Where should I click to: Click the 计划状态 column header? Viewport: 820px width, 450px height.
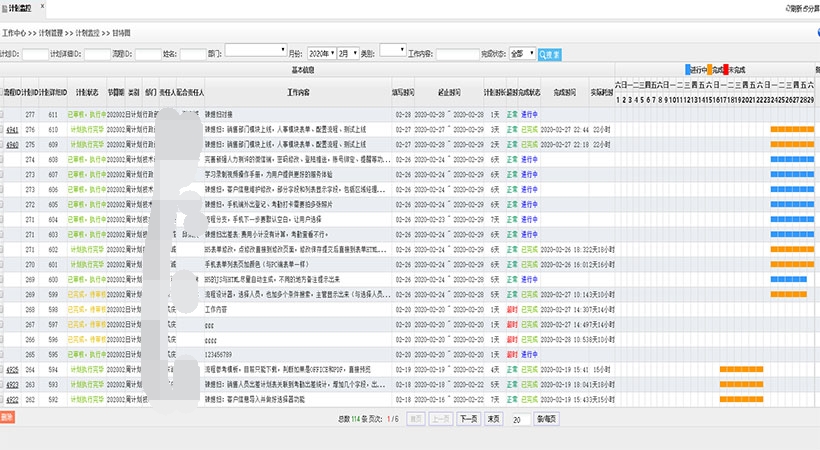coord(87,92)
